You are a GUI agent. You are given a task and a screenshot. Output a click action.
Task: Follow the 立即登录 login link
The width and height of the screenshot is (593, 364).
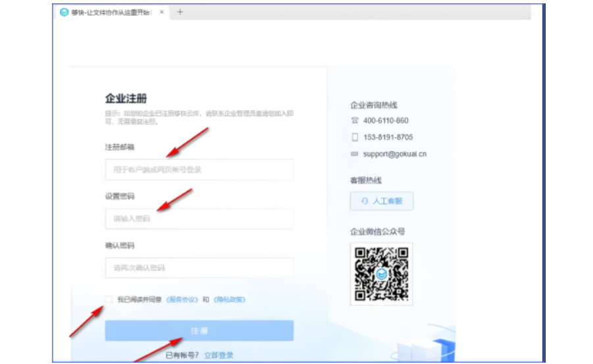(219, 355)
